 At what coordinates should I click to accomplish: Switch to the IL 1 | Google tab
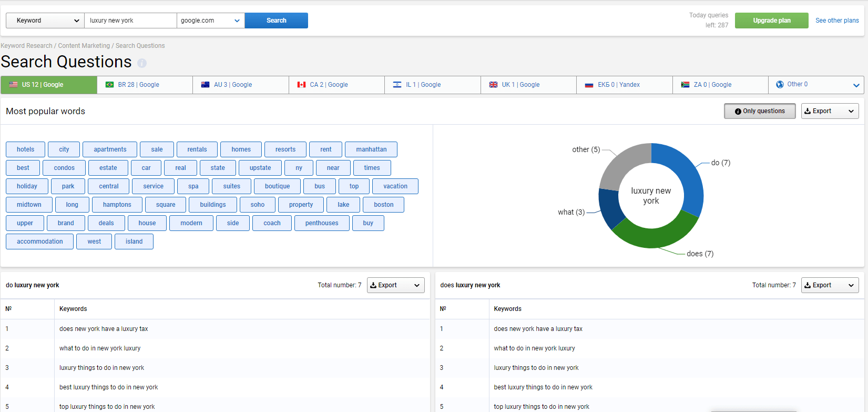433,85
